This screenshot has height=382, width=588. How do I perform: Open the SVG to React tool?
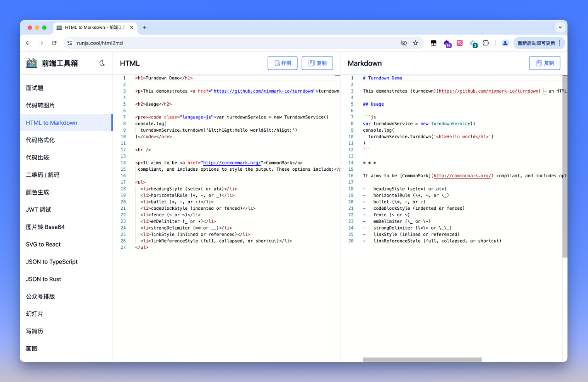tap(66, 244)
